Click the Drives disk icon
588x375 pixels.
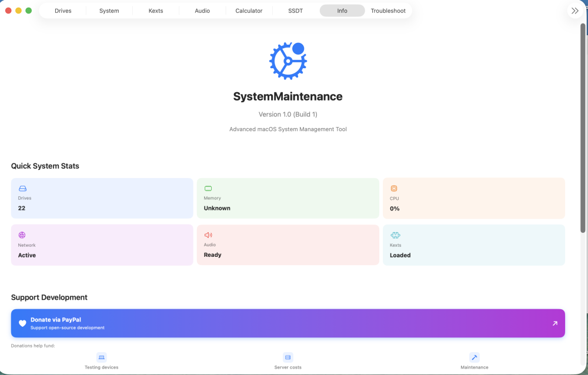coord(22,188)
